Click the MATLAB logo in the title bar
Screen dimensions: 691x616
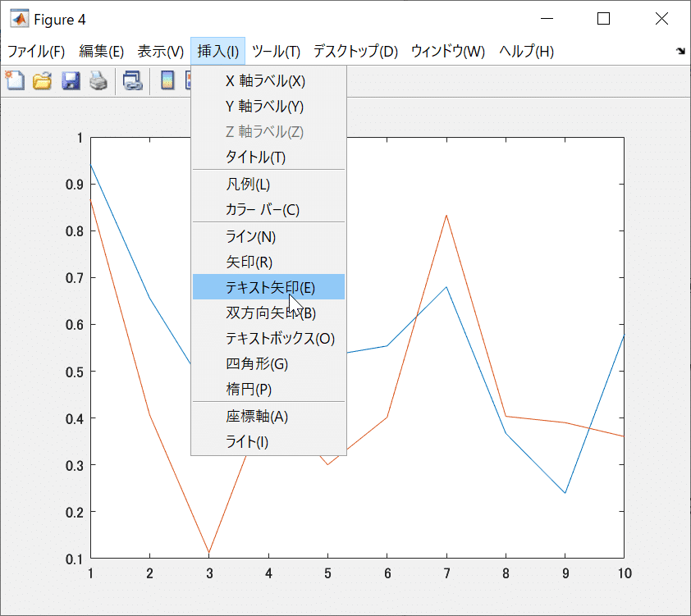(x=18, y=17)
